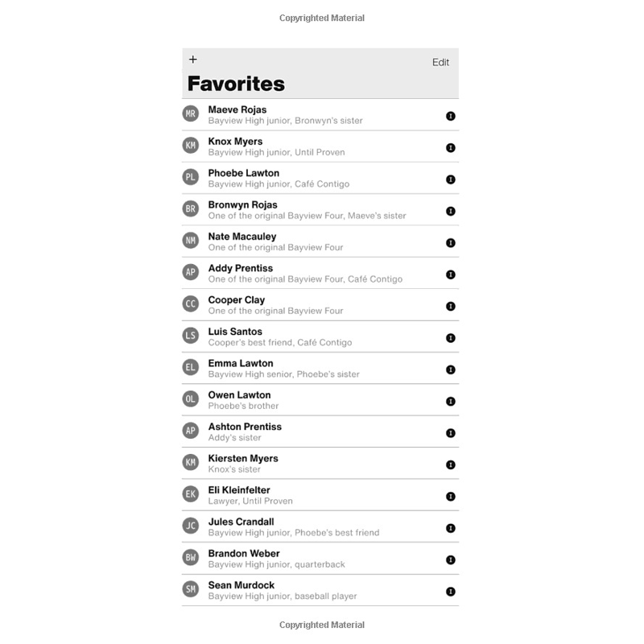Open Nate Macauley's info icon

pyautogui.click(x=451, y=243)
